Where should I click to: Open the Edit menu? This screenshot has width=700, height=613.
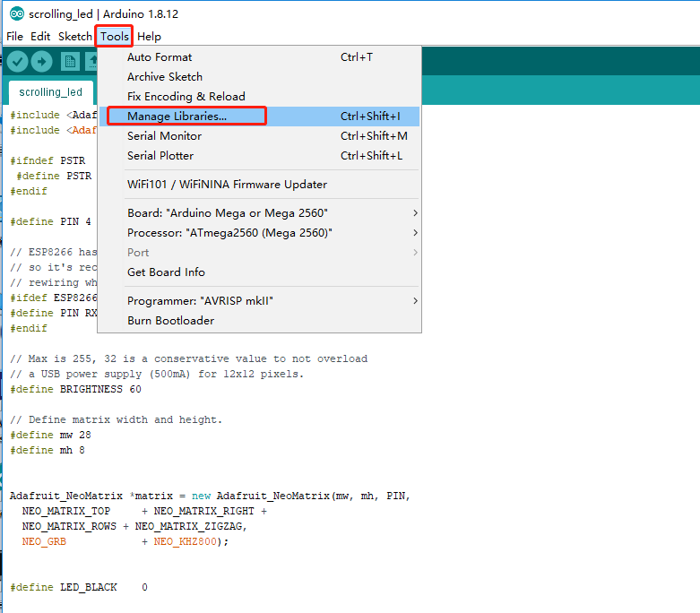[40, 37]
